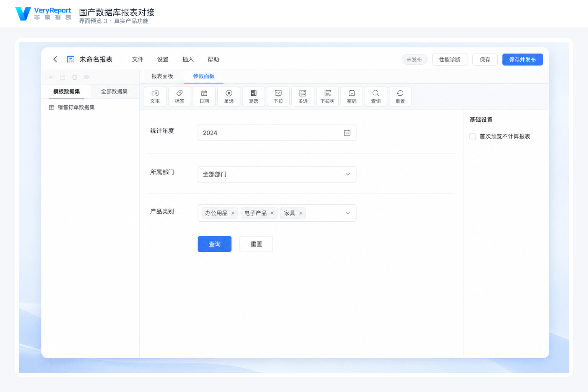Click the preview dataset eye icon
588x392 pixels.
(87, 77)
